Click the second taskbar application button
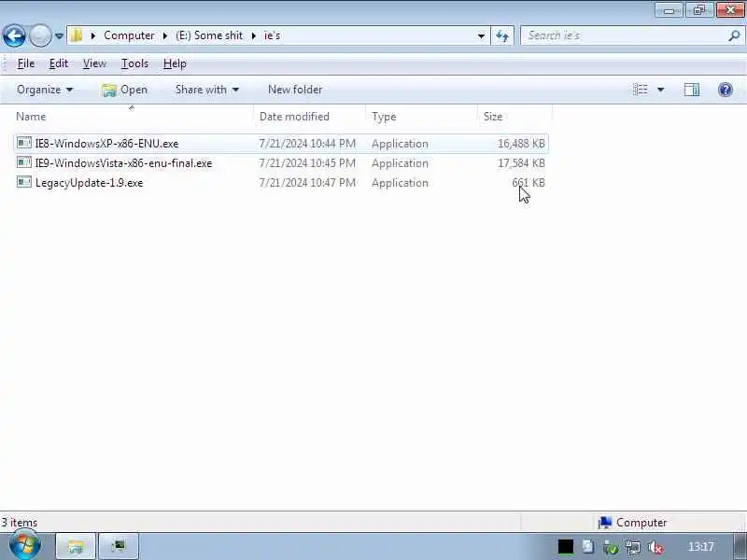This screenshot has height=560, width=747. [x=119, y=546]
